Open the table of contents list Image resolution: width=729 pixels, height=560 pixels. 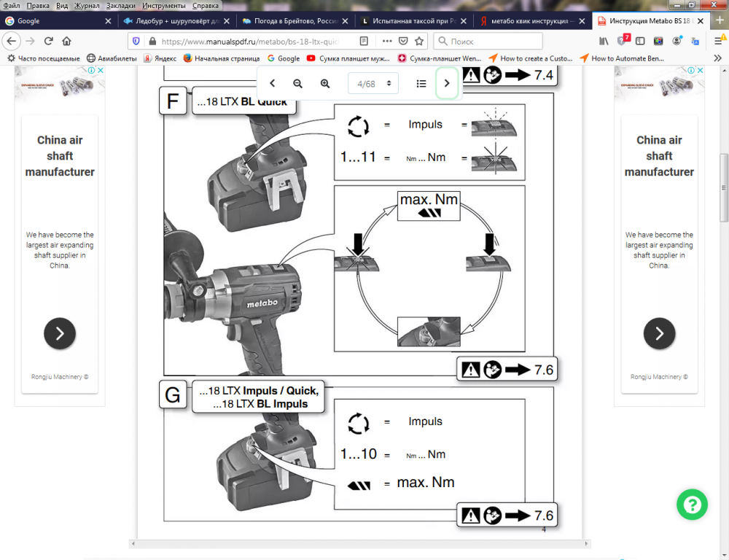421,83
